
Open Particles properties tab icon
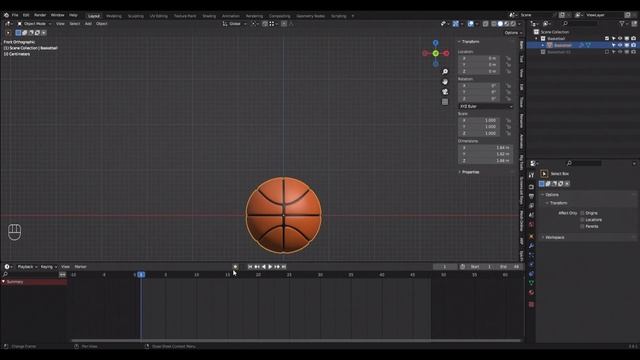[531, 255]
